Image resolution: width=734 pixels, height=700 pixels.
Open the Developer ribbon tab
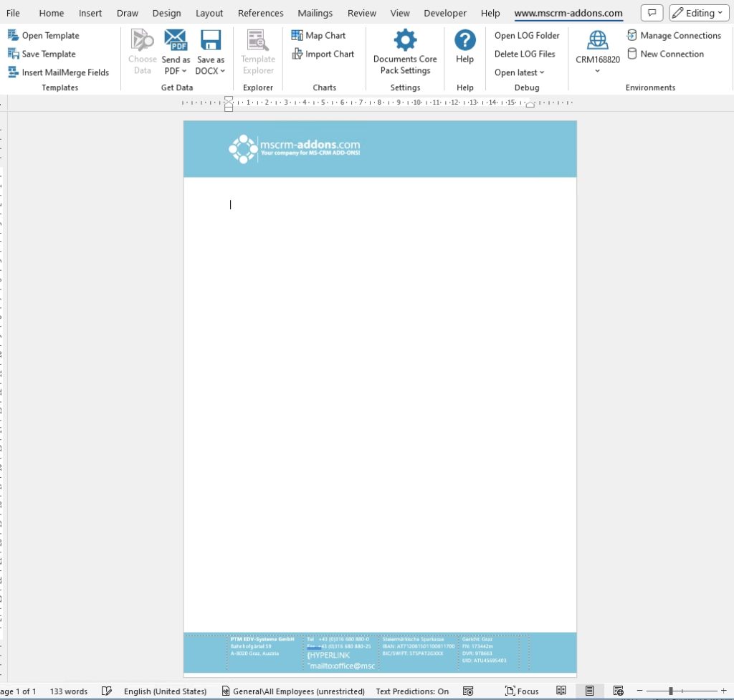444,13
